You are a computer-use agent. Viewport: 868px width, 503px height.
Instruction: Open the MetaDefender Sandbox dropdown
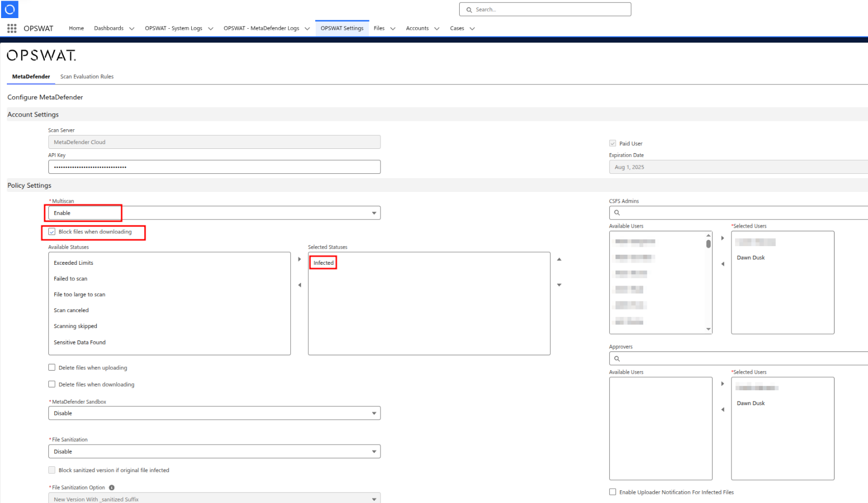[x=214, y=413]
